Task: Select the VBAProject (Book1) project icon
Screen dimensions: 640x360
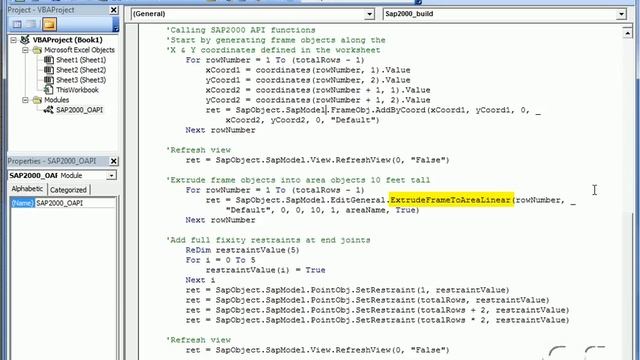Action: 25,40
